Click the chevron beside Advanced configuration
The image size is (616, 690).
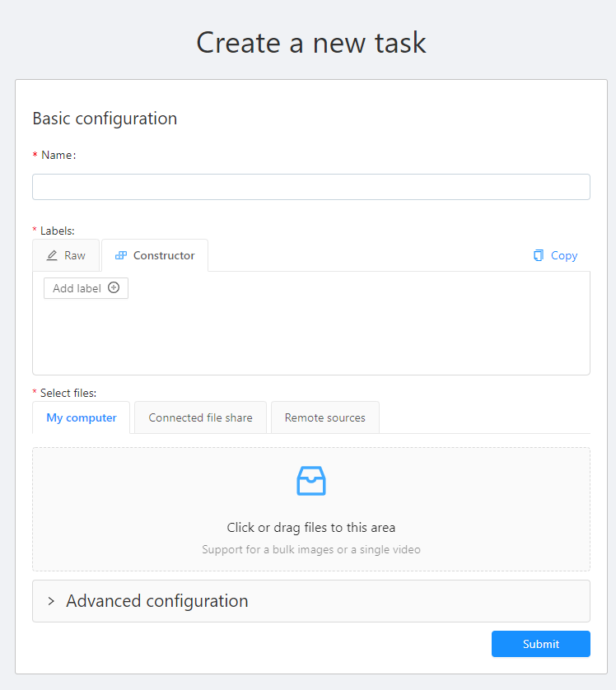(x=49, y=601)
